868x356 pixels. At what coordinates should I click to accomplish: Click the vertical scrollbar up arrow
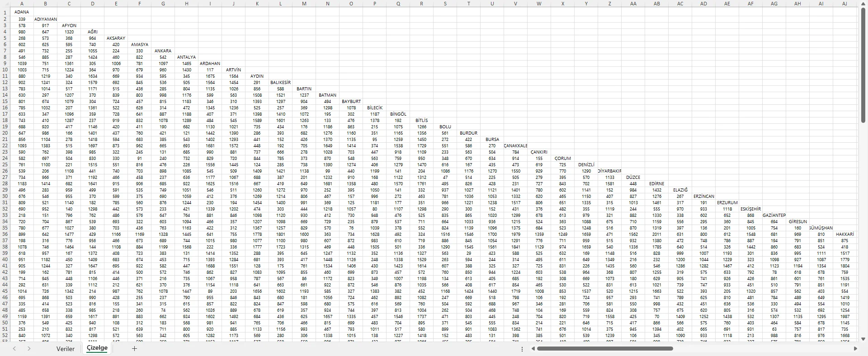pyautogui.click(x=863, y=4)
